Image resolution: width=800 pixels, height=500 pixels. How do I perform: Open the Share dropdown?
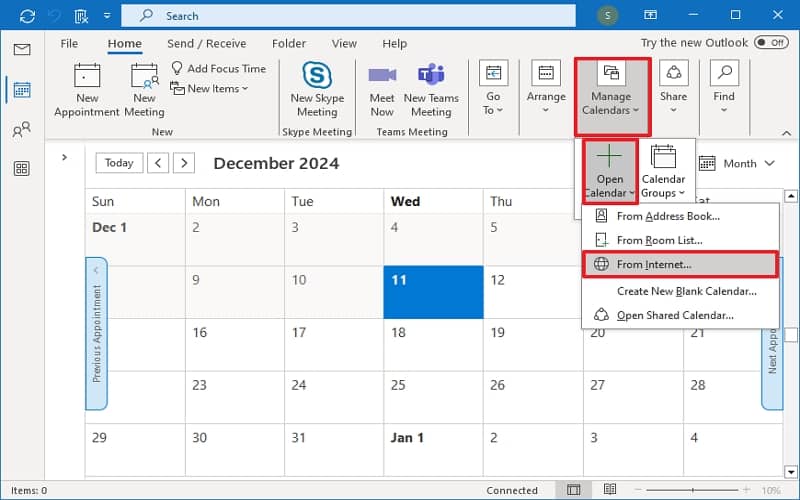point(673,88)
